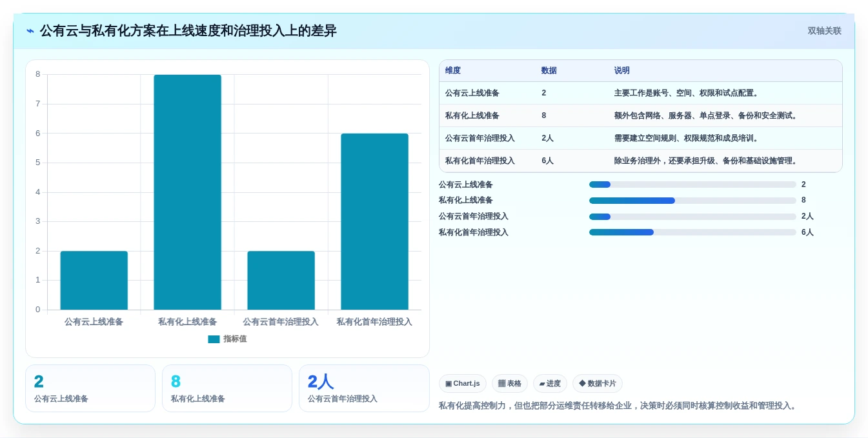Click the 指标值 legend label
The height and width of the screenshot is (438, 868).
[x=235, y=339]
